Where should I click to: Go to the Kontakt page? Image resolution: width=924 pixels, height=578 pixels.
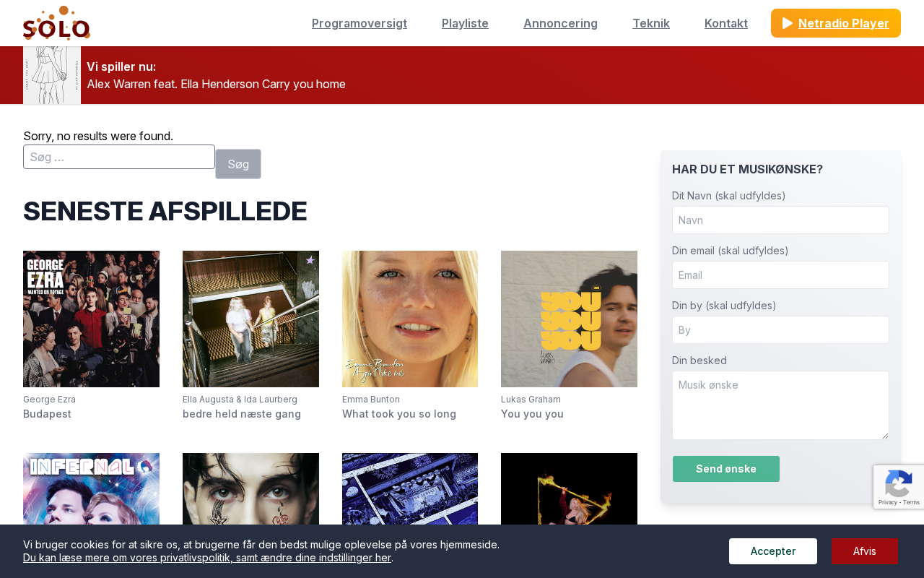pos(726,23)
